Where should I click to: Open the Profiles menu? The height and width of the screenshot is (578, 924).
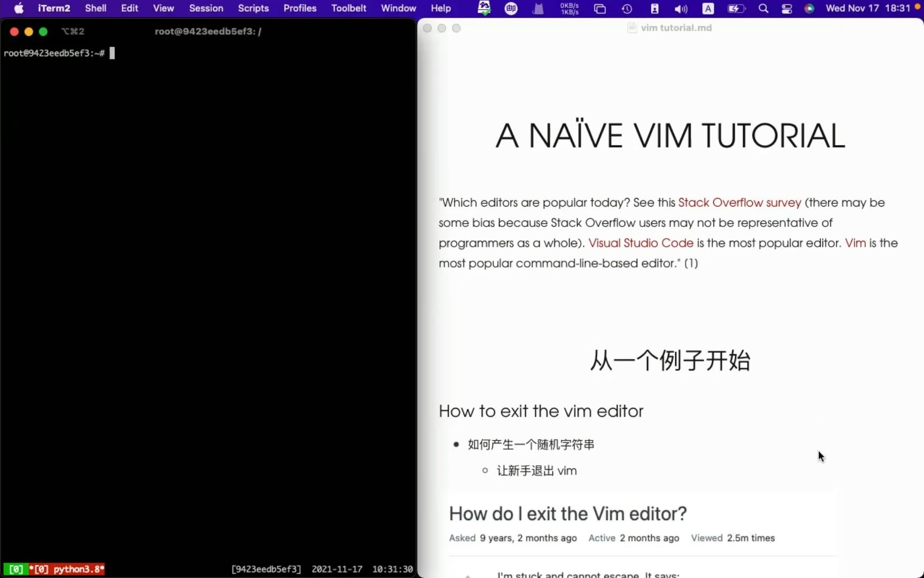(300, 8)
